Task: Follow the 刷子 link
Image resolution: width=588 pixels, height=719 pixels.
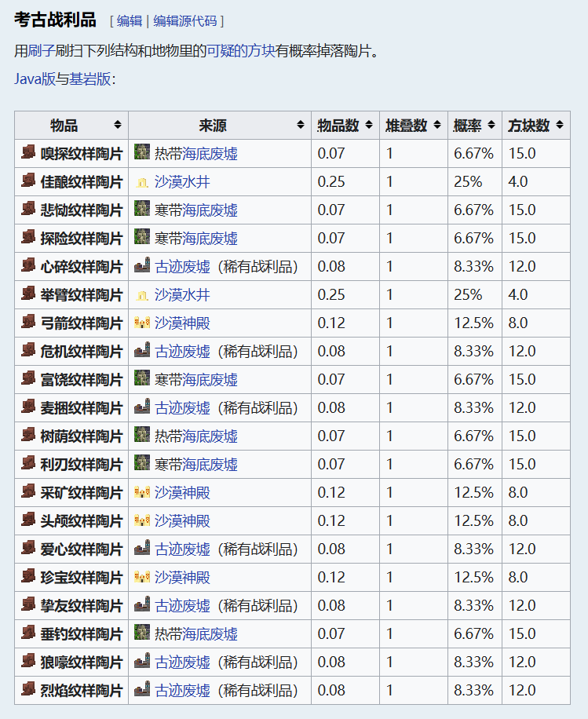Action: (x=42, y=50)
